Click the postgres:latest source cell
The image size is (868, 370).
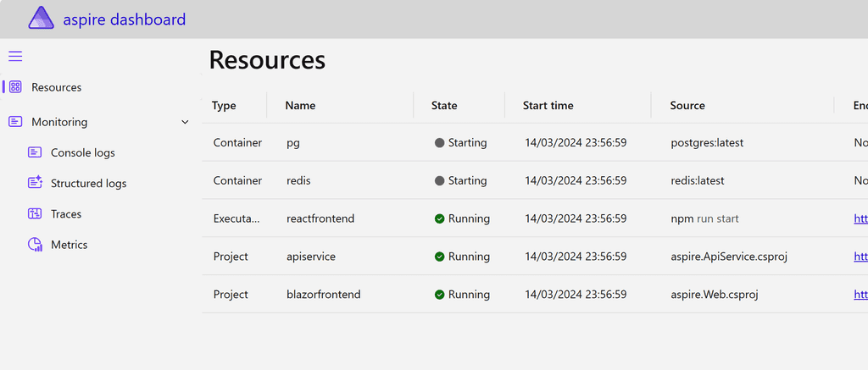click(x=707, y=143)
